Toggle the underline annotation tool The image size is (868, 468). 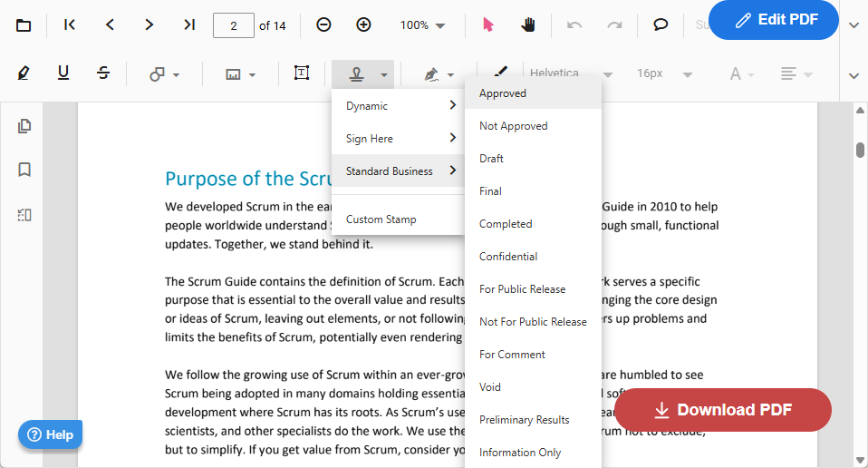tap(63, 73)
